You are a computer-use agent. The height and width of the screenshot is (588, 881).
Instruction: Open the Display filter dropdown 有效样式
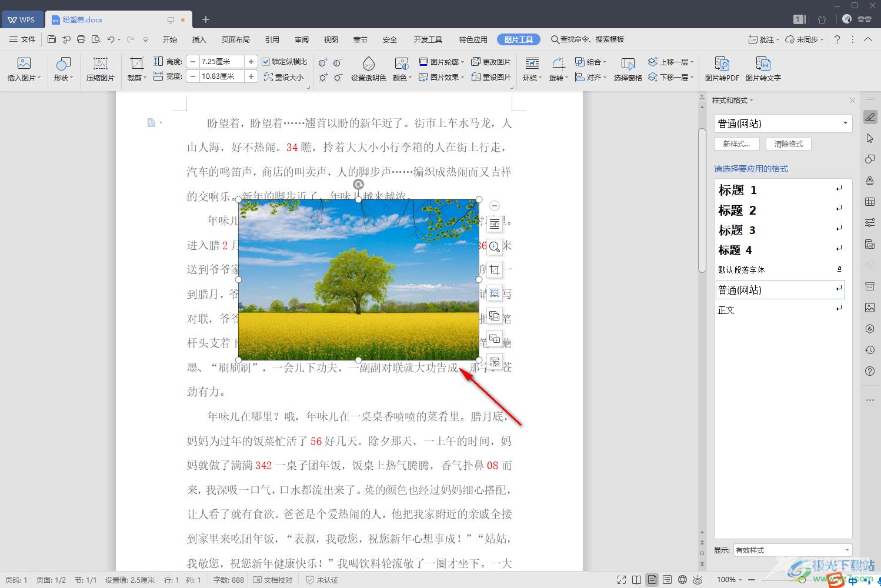(793, 550)
